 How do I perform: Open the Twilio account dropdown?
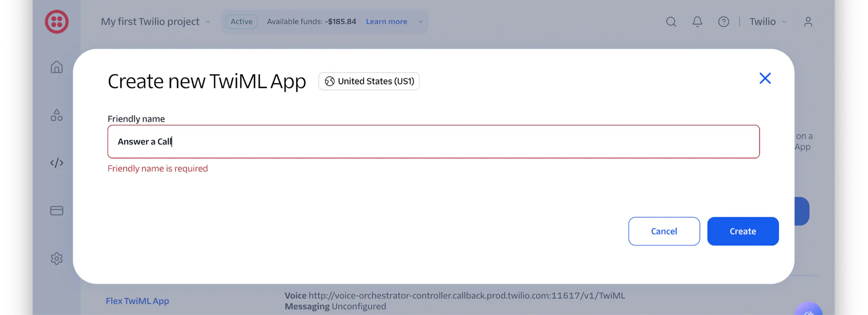pos(768,22)
